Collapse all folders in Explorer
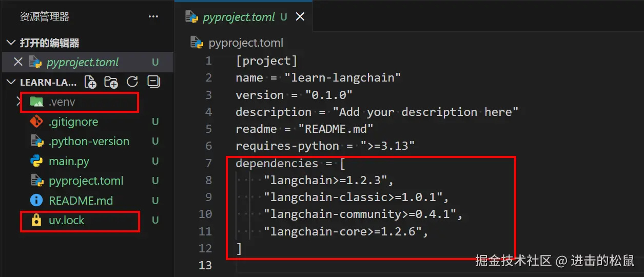This screenshot has width=644, height=277. pyautogui.click(x=153, y=82)
